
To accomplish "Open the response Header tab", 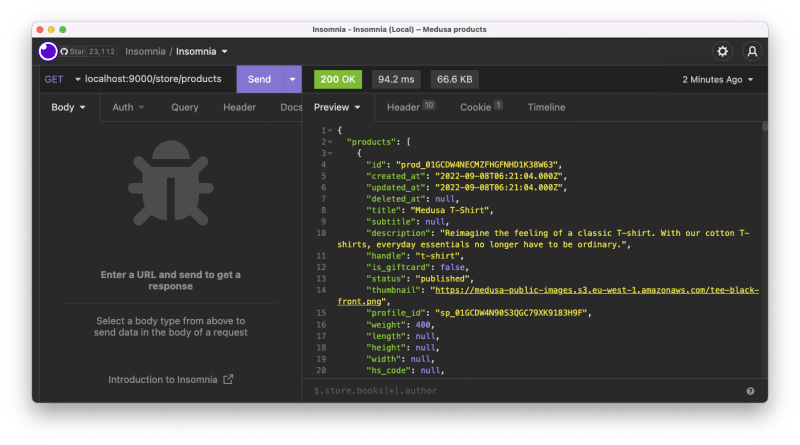I will point(411,107).
